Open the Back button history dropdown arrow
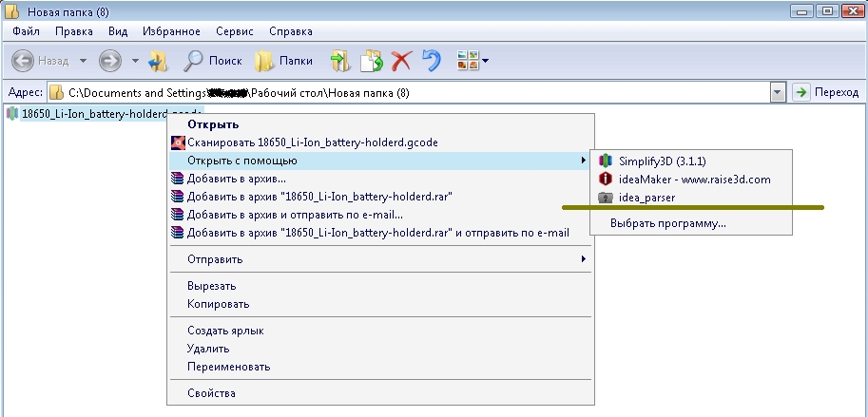This screenshot has width=868, height=417. click(x=84, y=61)
